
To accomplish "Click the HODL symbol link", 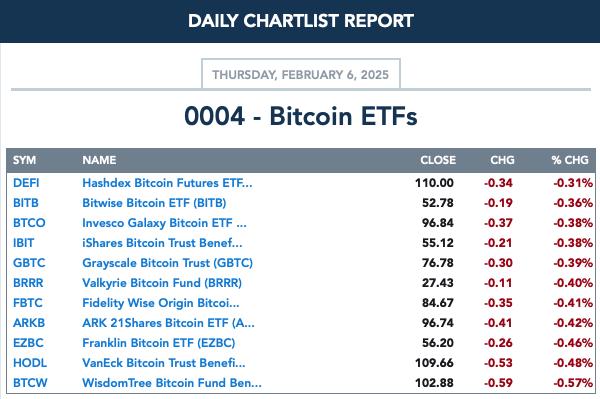I will click(30, 363).
